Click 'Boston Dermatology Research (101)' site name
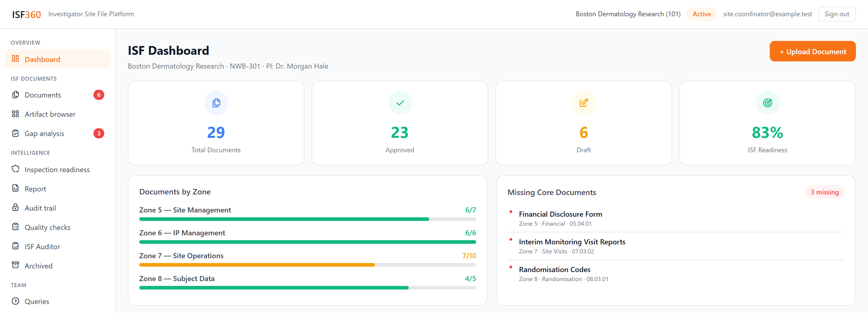The height and width of the screenshot is (313, 868). point(628,14)
